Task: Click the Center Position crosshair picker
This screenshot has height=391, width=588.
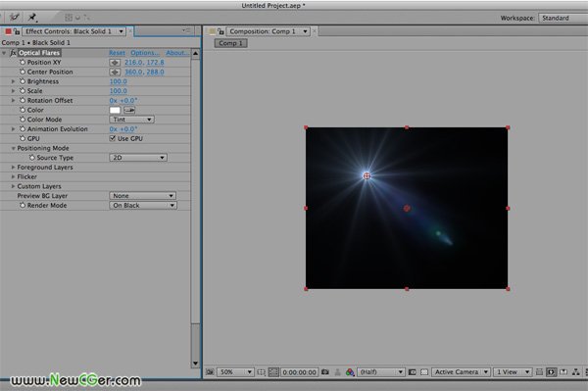Action: tap(115, 72)
